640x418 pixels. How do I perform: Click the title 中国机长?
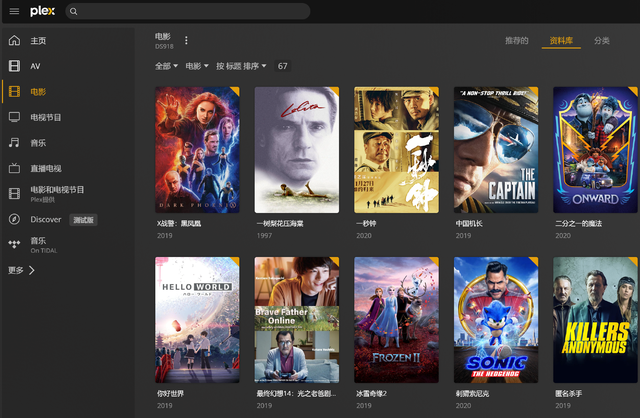[x=469, y=223]
